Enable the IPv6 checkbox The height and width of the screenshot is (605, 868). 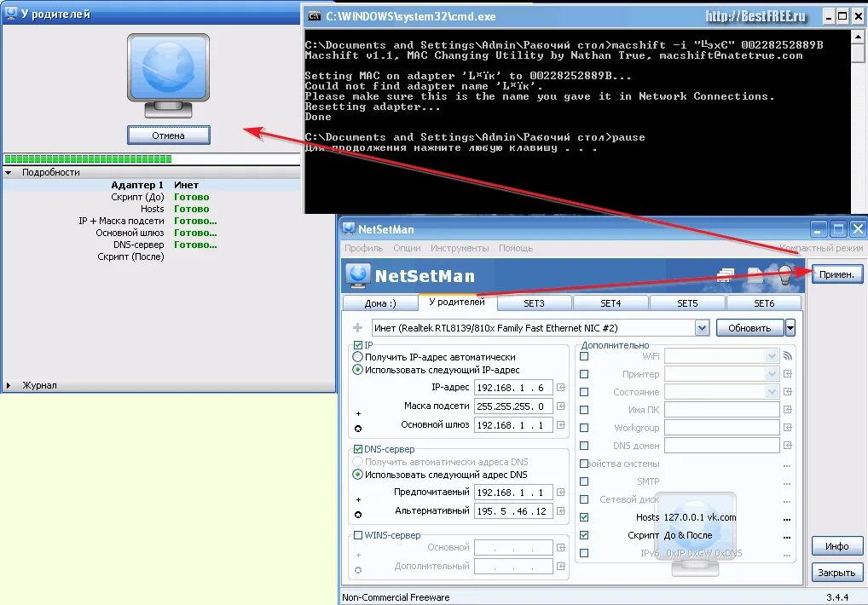[584, 553]
